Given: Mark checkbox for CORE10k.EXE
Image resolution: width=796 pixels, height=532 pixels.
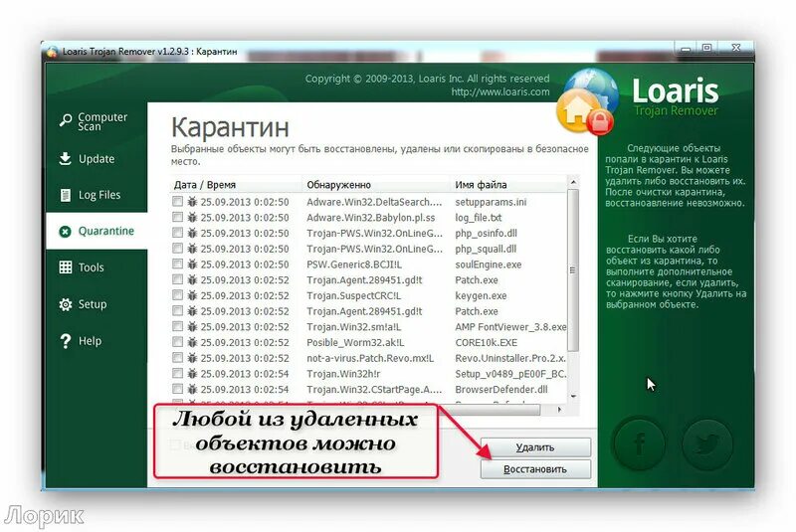Looking at the screenshot, I should pyautogui.click(x=177, y=342).
